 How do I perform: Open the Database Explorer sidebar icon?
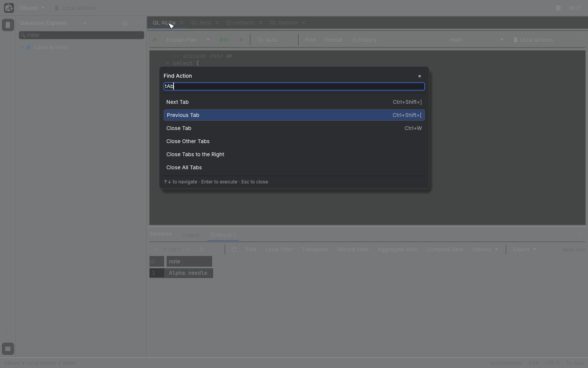coord(8,25)
